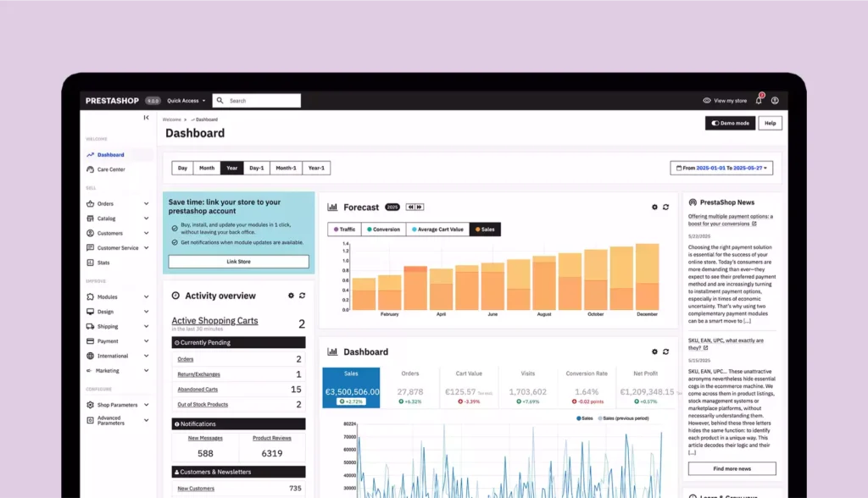The height and width of the screenshot is (498, 868).
Task: Select the Stats icon in the sidebar
Action: [91, 263]
